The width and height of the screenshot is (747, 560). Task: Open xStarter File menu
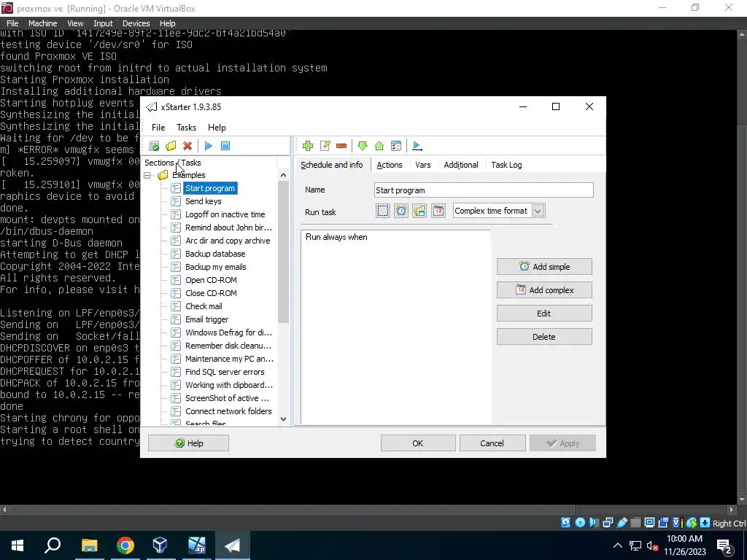[158, 127]
